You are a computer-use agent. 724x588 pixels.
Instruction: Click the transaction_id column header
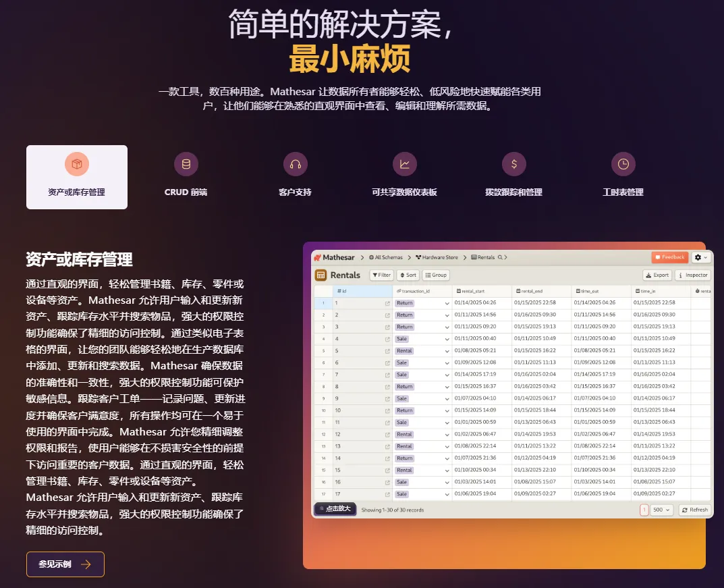point(422,291)
